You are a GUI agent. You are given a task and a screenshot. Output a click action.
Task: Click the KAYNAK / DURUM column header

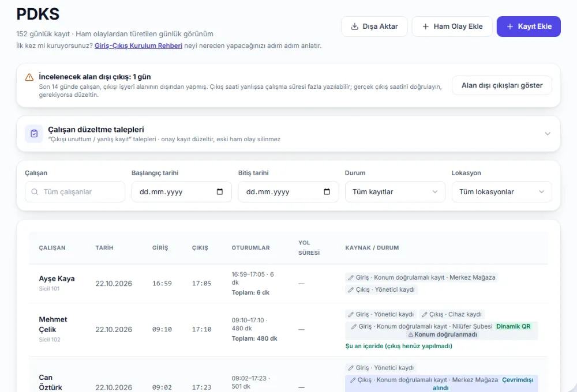coord(372,248)
